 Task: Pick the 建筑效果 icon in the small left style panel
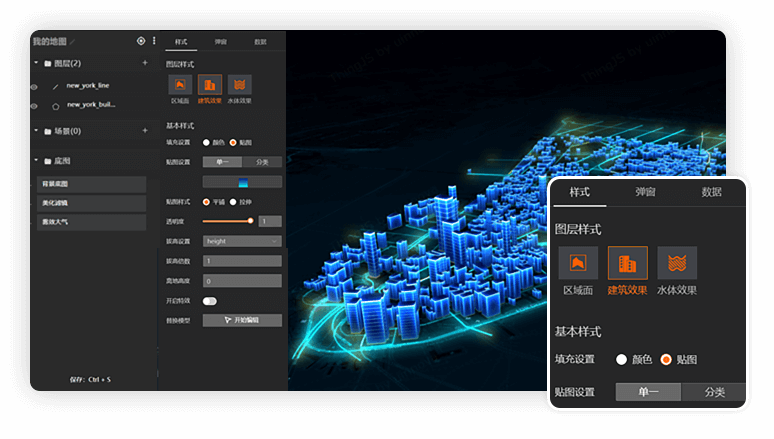point(210,85)
